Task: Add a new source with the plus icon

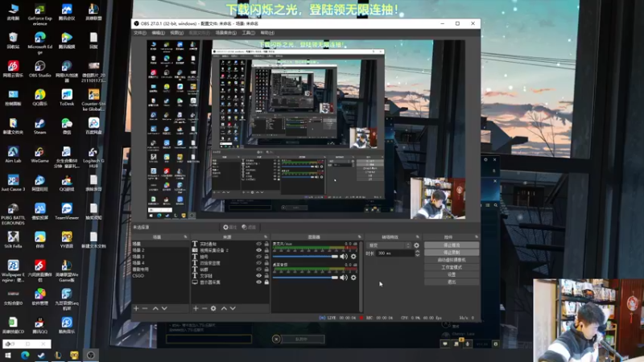Action: 196,308
